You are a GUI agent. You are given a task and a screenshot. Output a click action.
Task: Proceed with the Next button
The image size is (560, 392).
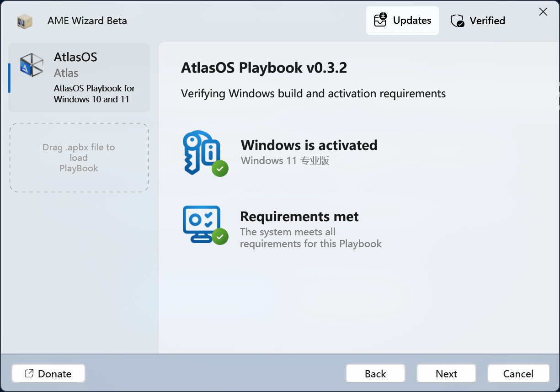coord(446,373)
